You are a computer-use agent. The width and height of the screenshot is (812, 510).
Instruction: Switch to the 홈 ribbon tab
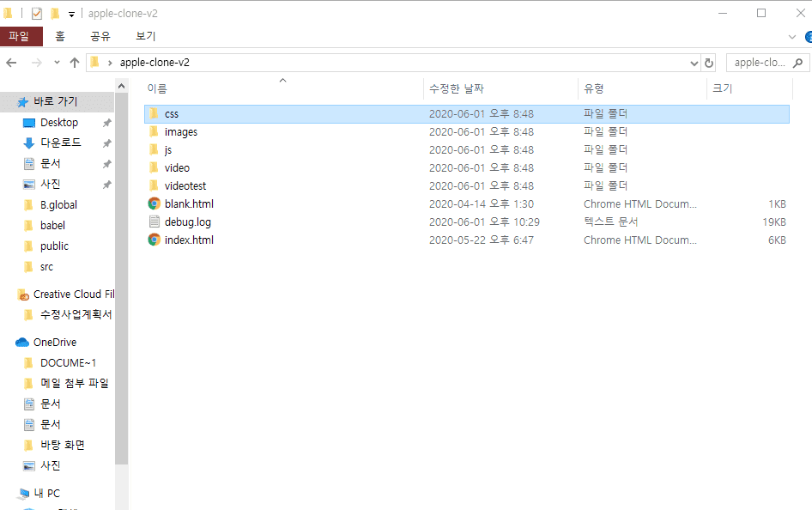(60, 36)
